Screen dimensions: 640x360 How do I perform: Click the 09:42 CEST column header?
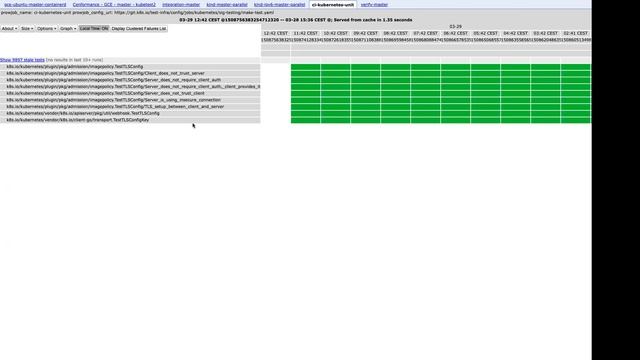coord(366,33)
